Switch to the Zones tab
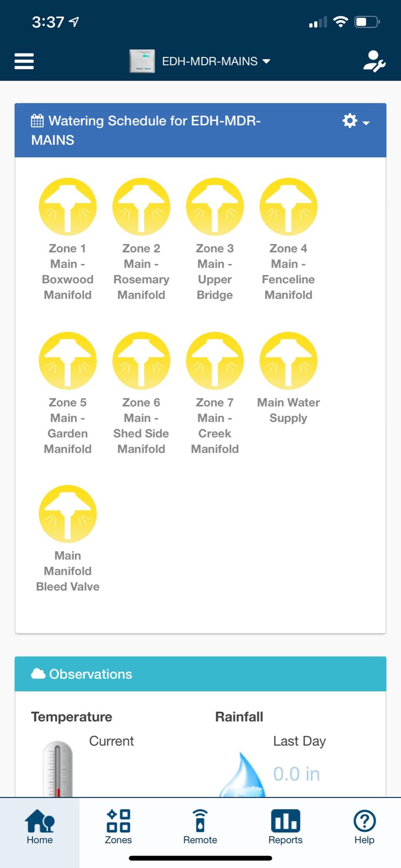Viewport: 401px width, 868px height. (x=119, y=827)
